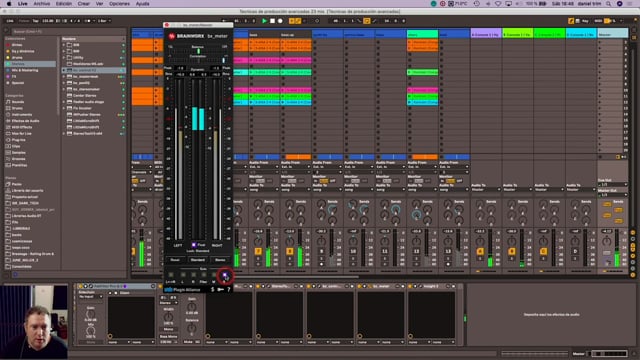Enable M solo in bx_meter

click(x=213, y=275)
